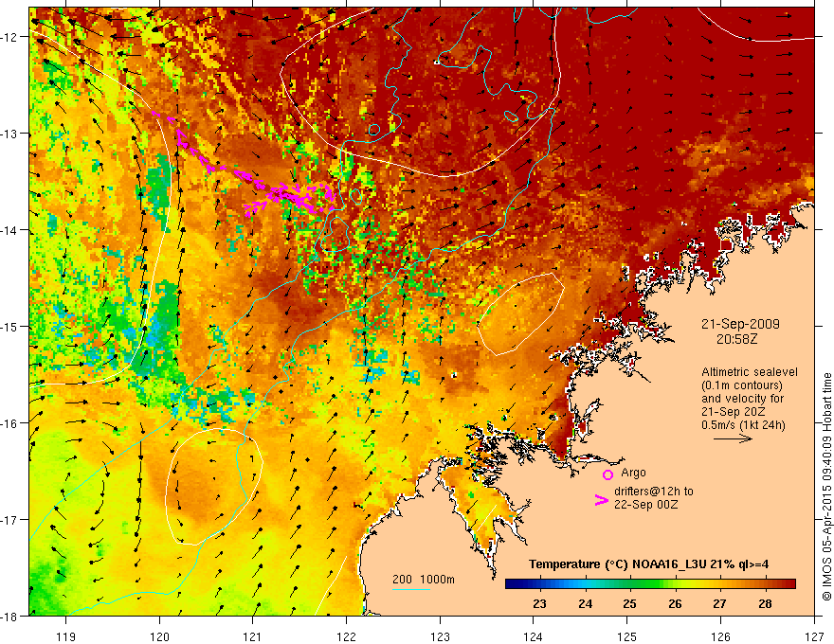Click the -13 latitude axis label
The image size is (834, 644).
[x=10, y=134]
